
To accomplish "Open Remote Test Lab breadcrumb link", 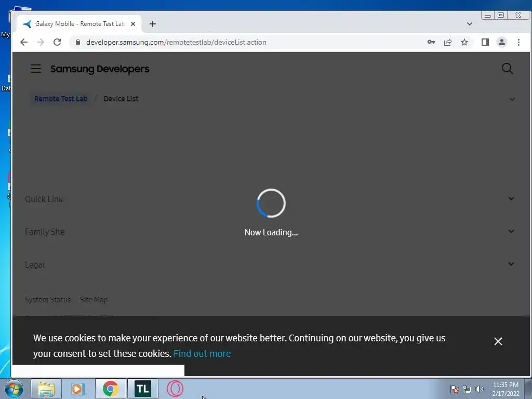I will (61, 99).
